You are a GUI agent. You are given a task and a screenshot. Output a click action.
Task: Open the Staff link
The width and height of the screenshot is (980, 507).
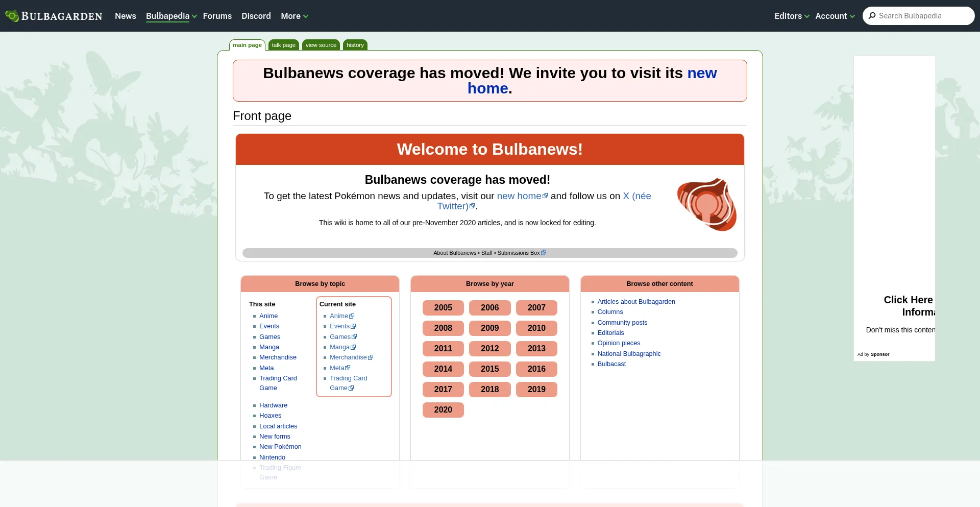487,253
